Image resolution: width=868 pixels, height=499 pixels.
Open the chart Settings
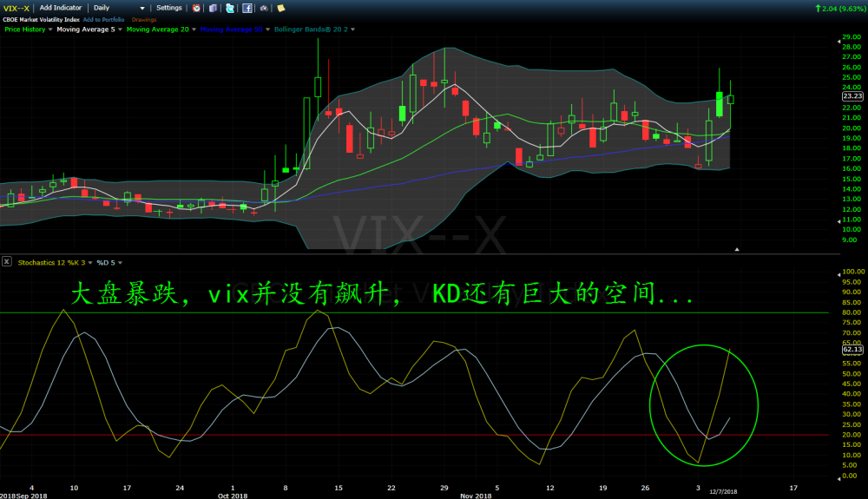click(169, 8)
